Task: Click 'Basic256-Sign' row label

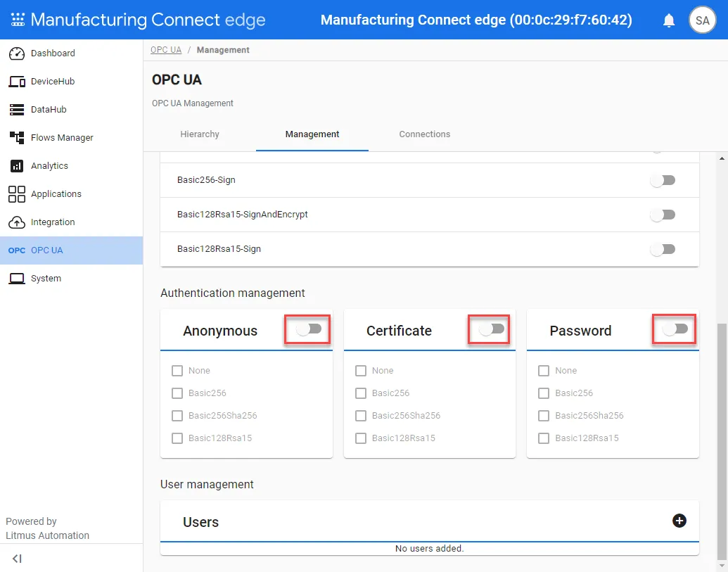Action: click(206, 180)
